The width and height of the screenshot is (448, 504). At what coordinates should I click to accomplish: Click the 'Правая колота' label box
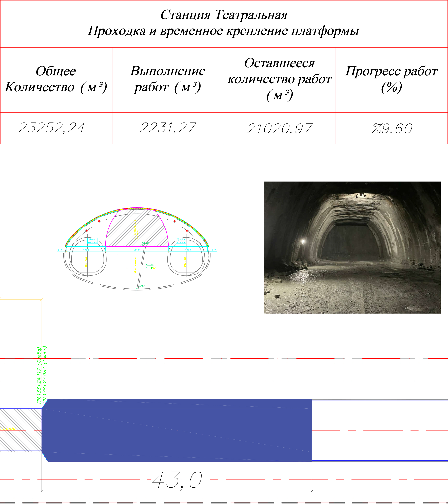[x=181, y=241]
